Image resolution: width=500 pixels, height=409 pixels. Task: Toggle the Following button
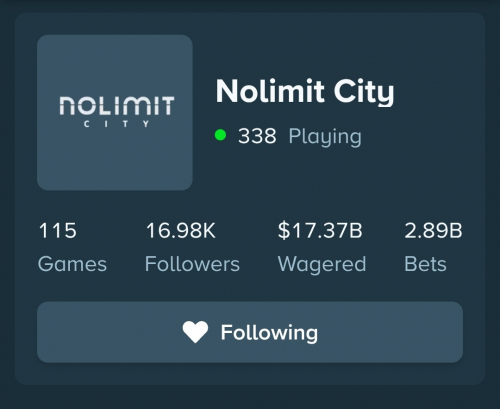click(x=250, y=332)
